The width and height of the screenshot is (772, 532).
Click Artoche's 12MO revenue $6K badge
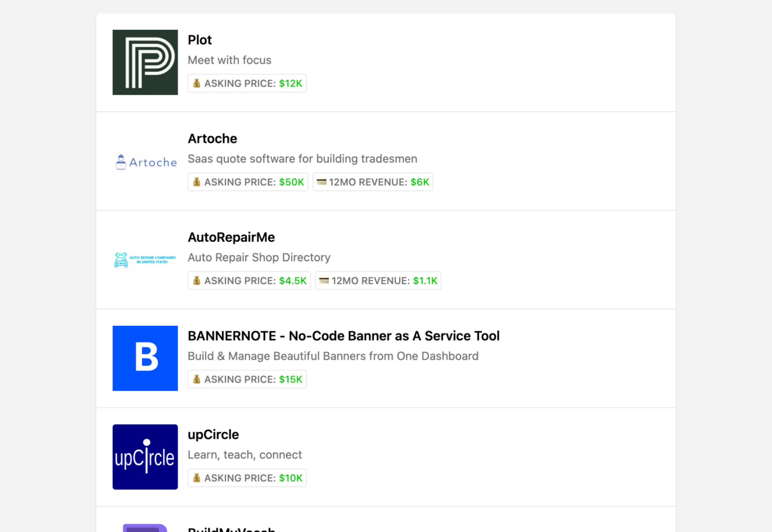pos(373,182)
